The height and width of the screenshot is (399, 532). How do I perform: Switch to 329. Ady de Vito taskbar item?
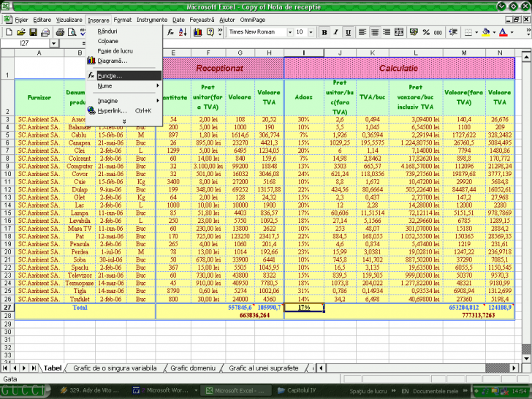pos(90,390)
